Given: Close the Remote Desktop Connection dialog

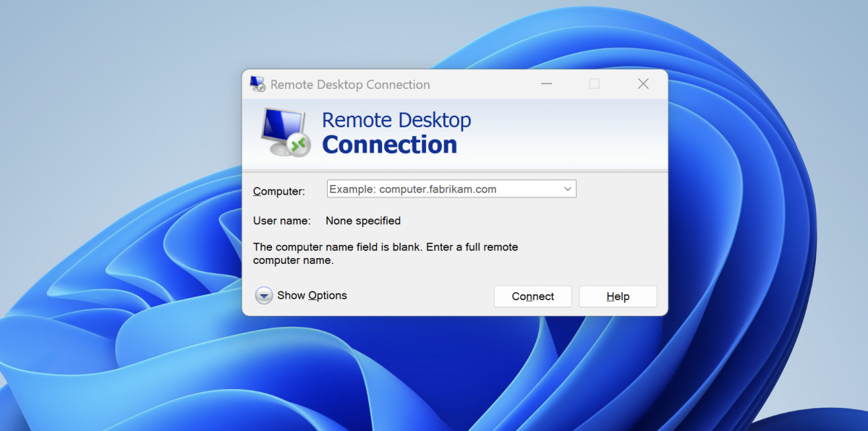Looking at the screenshot, I should click(643, 84).
